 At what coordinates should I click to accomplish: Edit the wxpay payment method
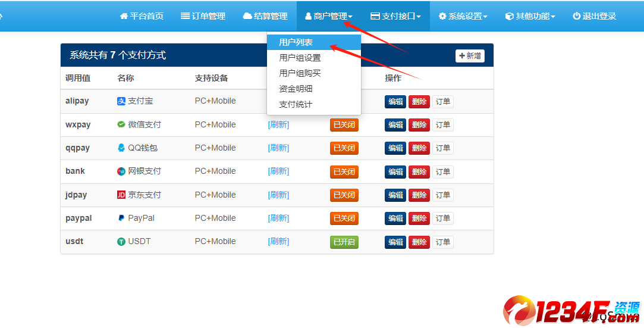click(395, 125)
